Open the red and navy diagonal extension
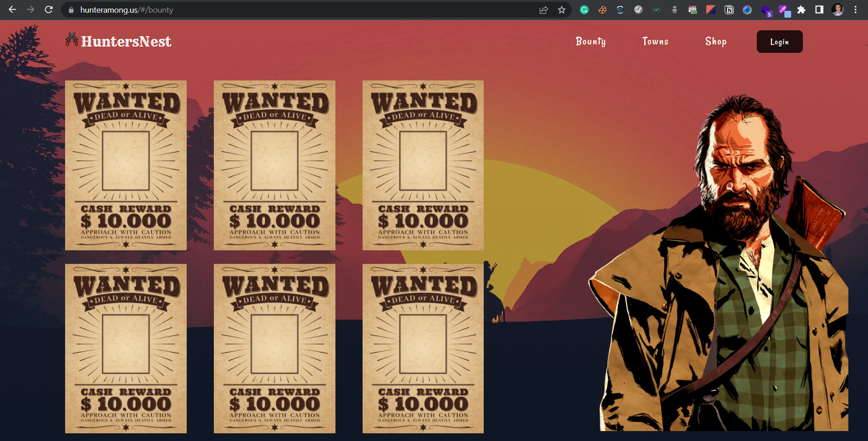Image resolution: width=868 pixels, height=441 pixels. point(711,10)
